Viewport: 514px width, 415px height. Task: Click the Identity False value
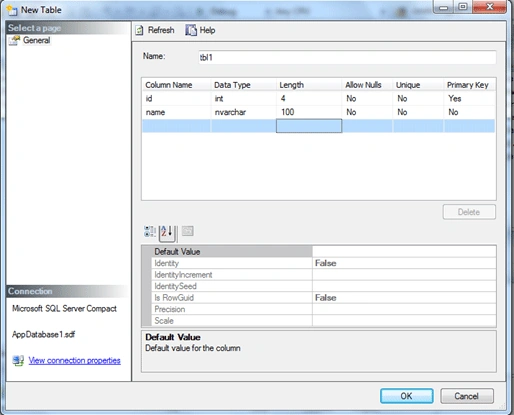coord(404,263)
